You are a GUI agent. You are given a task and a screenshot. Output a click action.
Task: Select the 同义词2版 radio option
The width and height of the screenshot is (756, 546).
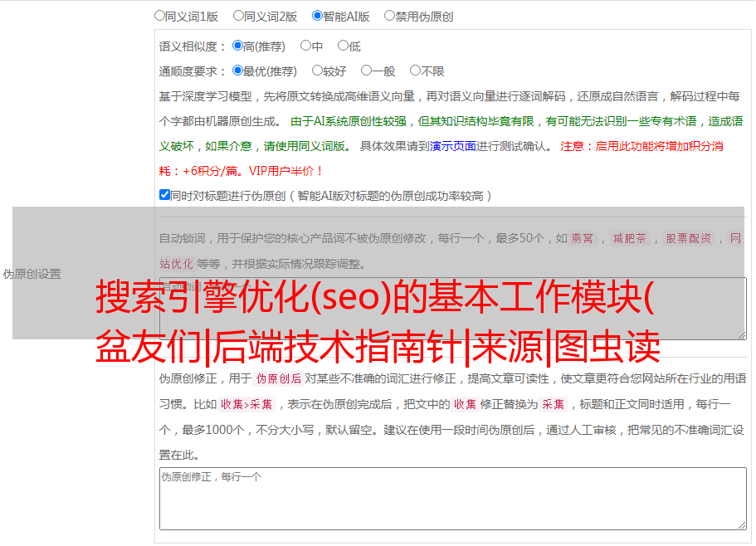238,16
